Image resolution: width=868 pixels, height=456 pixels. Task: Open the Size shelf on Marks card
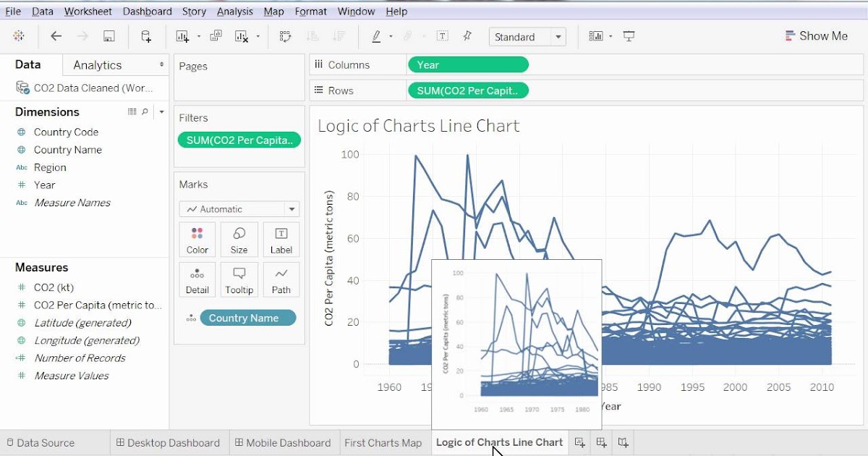click(239, 240)
